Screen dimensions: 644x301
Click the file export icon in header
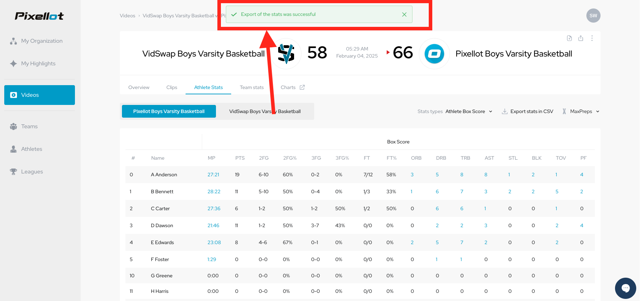coord(569,38)
